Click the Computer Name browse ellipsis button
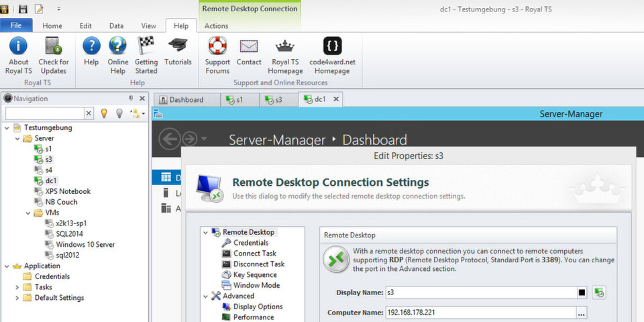Image resolution: width=644 pixels, height=322 pixels. tap(581, 313)
